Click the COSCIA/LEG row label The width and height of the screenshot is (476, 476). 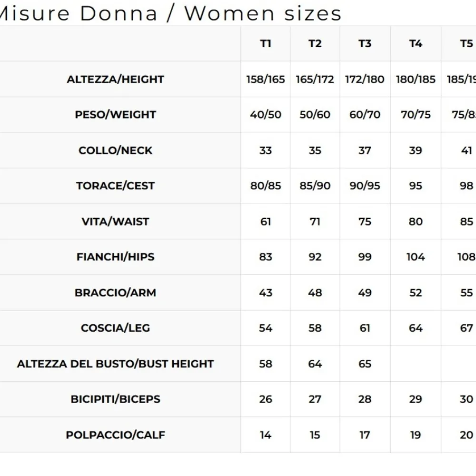pos(115,328)
